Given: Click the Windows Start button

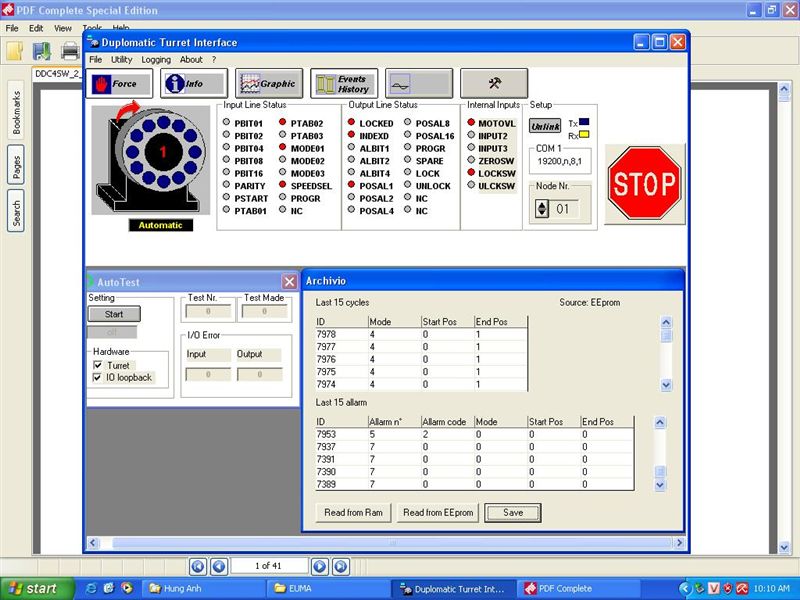Looking at the screenshot, I should click(x=34, y=589).
